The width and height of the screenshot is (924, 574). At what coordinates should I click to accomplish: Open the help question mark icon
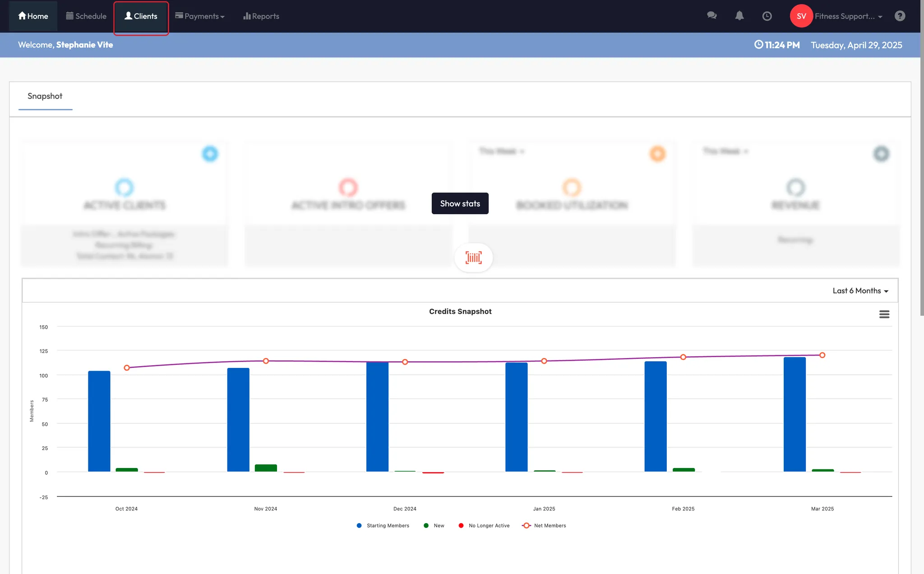click(x=900, y=16)
